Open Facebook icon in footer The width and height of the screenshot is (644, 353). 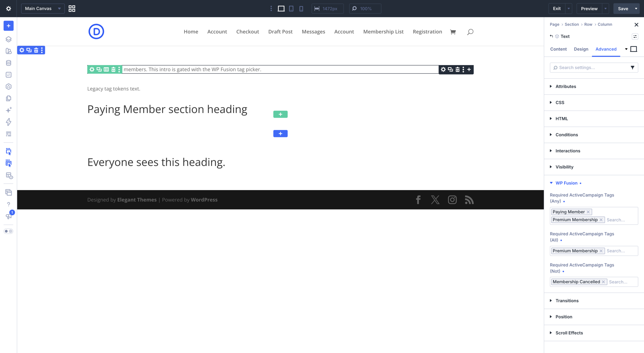tap(418, 200)
